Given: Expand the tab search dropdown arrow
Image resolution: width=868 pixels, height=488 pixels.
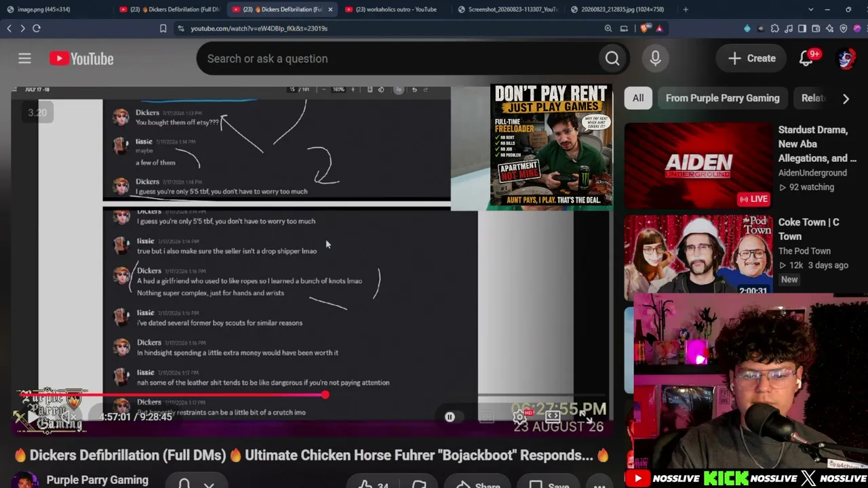Looking at the screenshot, I should pyautogui.click(x=810, y=9).
